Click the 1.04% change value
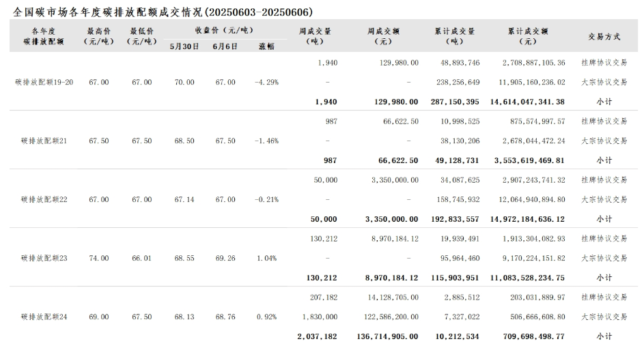 [266, 258]
